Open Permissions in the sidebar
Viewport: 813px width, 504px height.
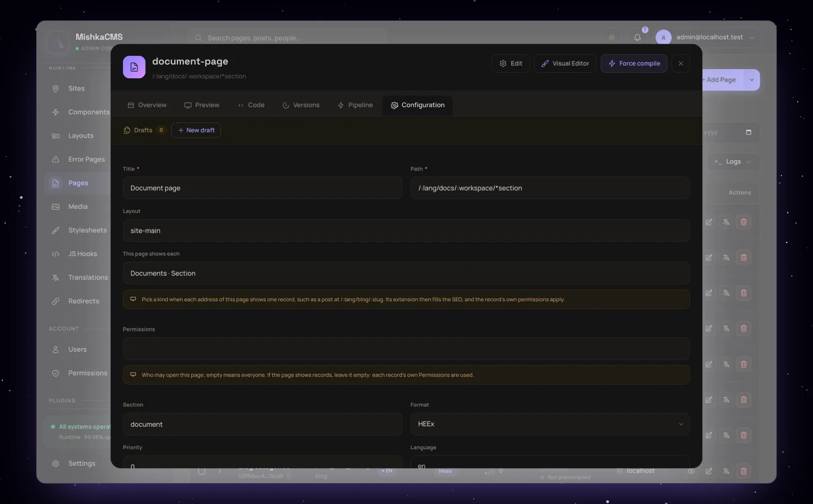pyautogui.click(x=77, y=373)
